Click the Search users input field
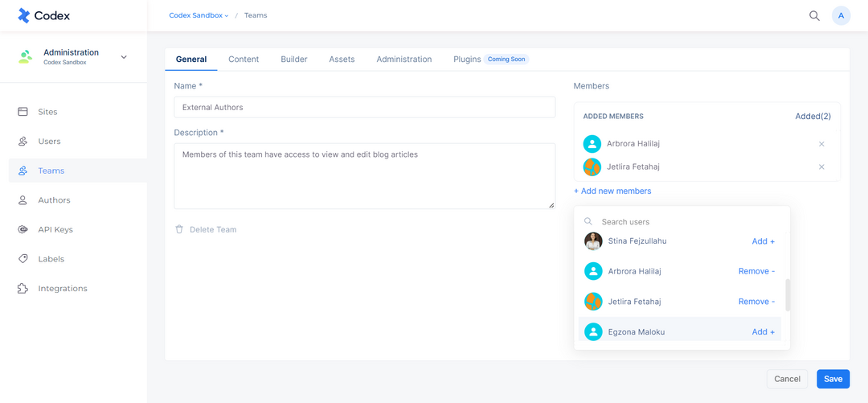 tap(683, 222)
